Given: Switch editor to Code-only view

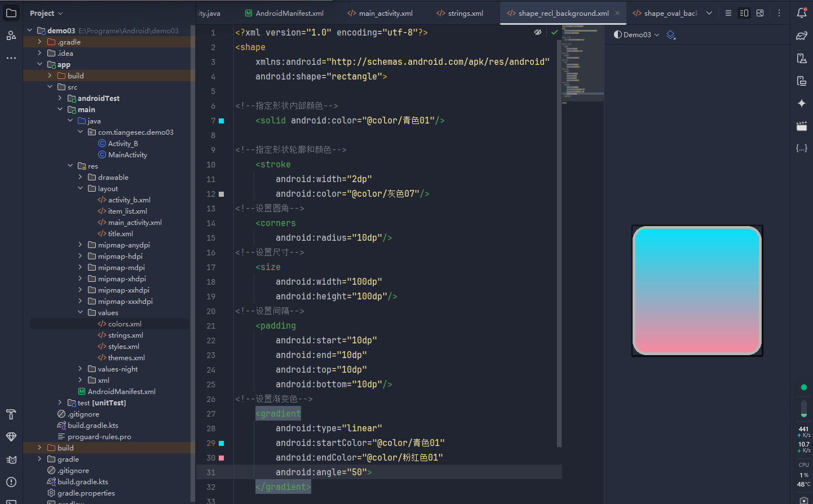Looking at the screenshot, I should pos(728,13).
